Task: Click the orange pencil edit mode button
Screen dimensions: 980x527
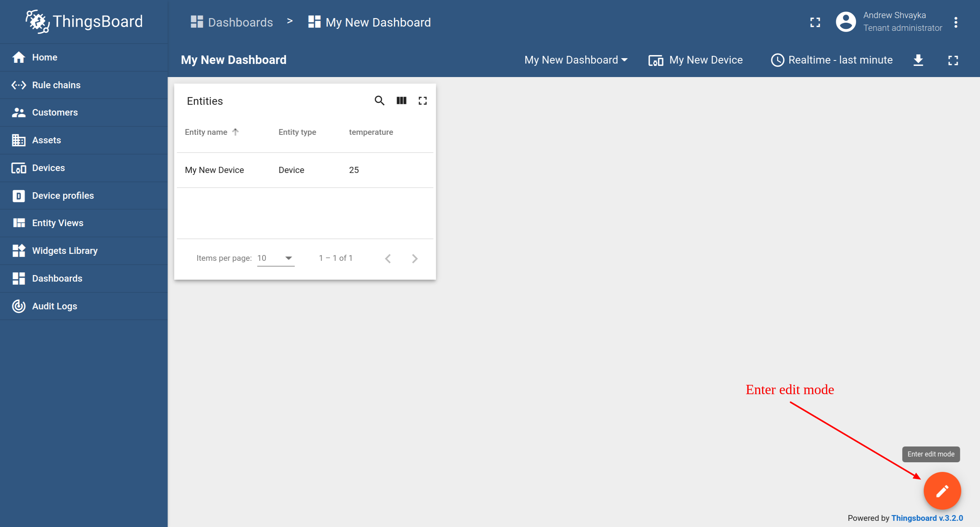Action: tap(942, 490)
